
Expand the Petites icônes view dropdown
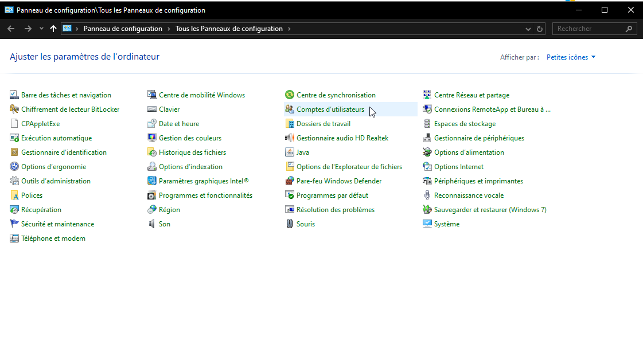(x=593, y=57)
